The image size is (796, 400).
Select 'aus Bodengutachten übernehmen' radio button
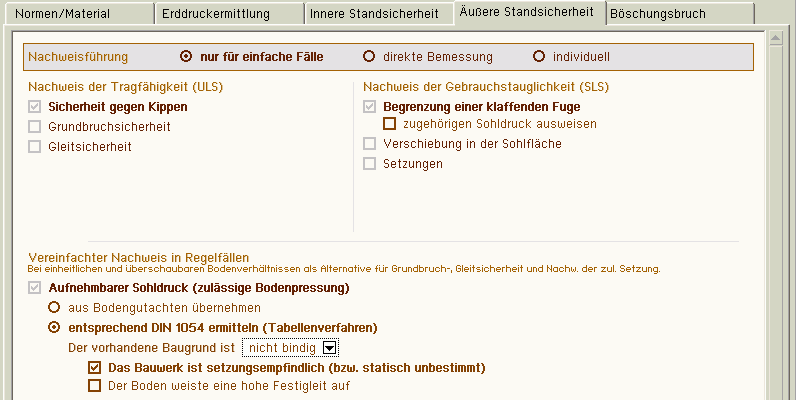click(54, 307)
